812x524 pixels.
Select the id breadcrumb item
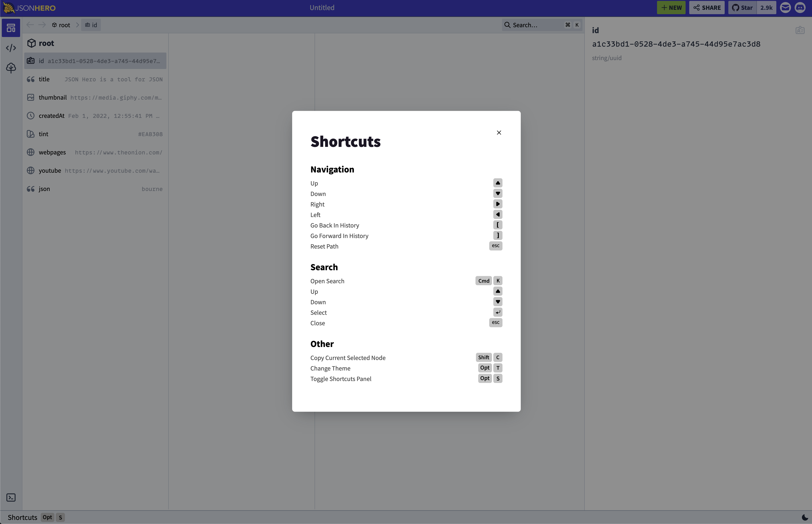[x=91, y=25]
